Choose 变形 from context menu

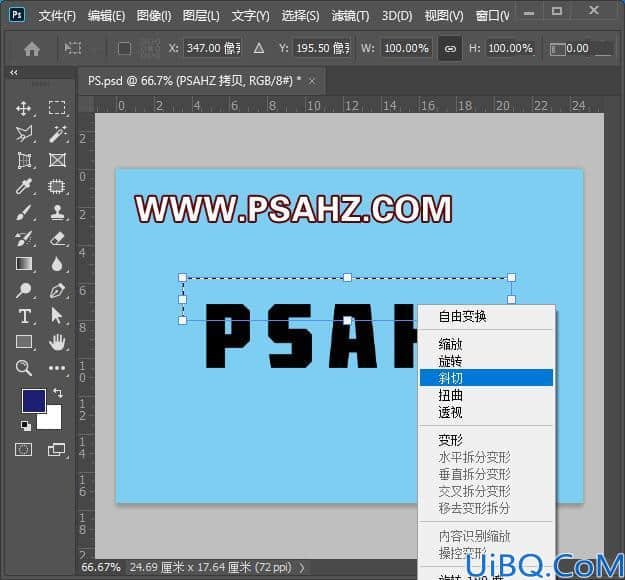486,440
